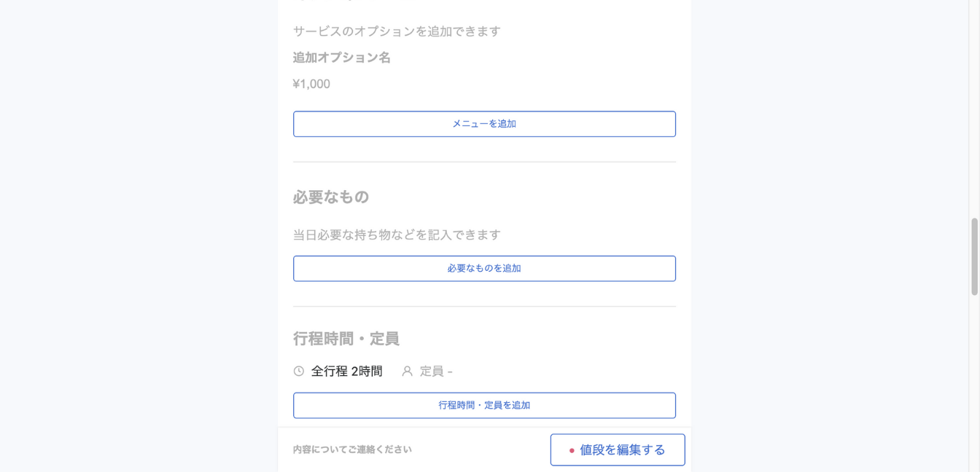Click the 必要なもの section heading

coord(331,197)
